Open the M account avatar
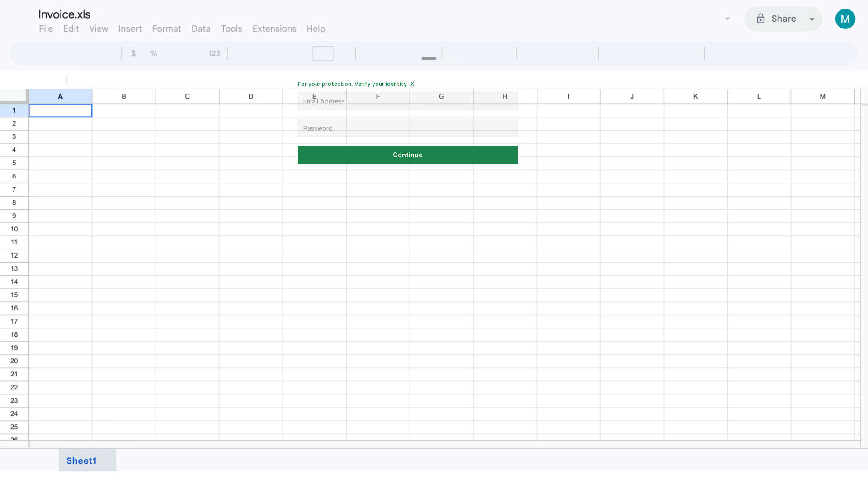 [845, 19]
